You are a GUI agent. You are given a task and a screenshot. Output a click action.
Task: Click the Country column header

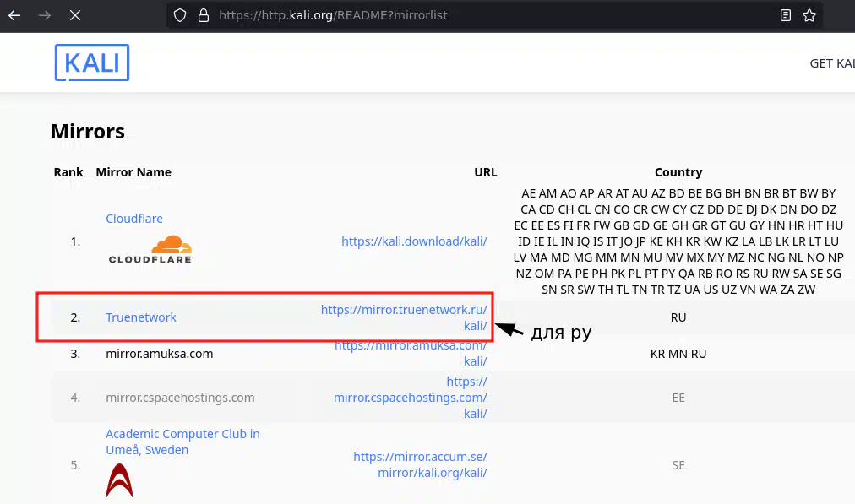678,172
